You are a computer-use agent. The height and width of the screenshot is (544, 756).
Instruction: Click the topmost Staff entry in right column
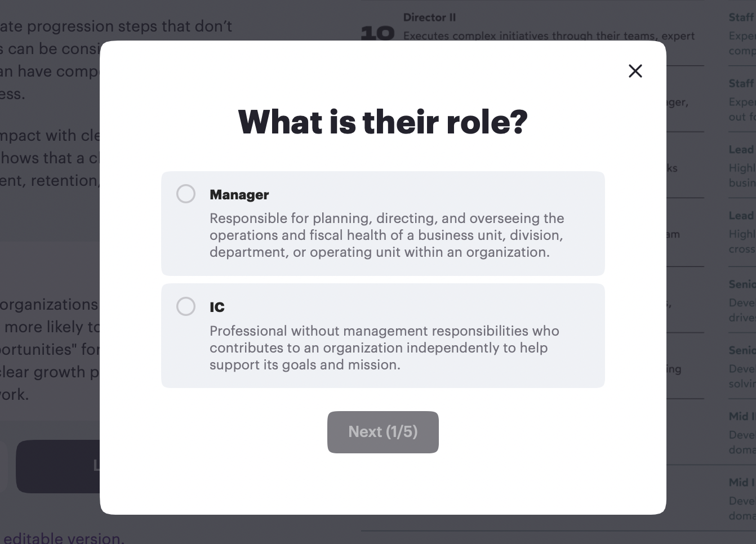coord(741,17)
